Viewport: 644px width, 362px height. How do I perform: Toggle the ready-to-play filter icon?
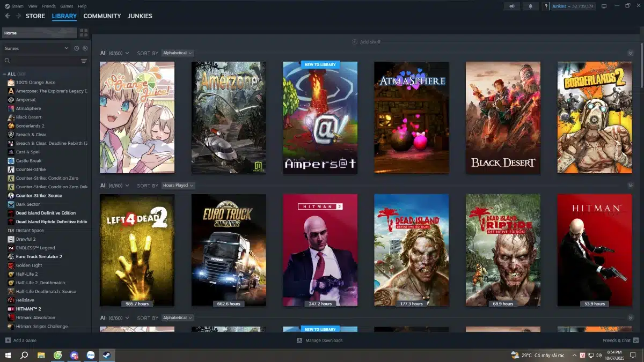(x=85, y=48)
